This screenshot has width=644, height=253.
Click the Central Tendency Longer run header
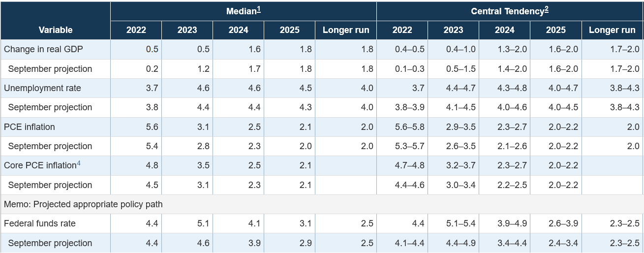click(612, 30)
